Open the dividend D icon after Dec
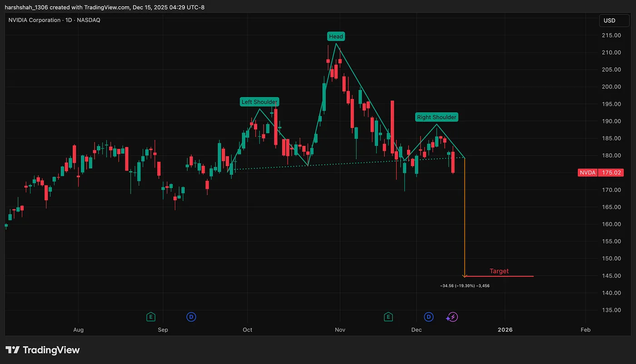 click(x=428, y=317)
